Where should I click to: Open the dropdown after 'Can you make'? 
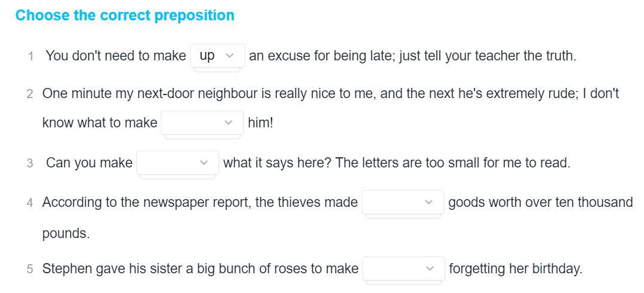coord(178,163)
